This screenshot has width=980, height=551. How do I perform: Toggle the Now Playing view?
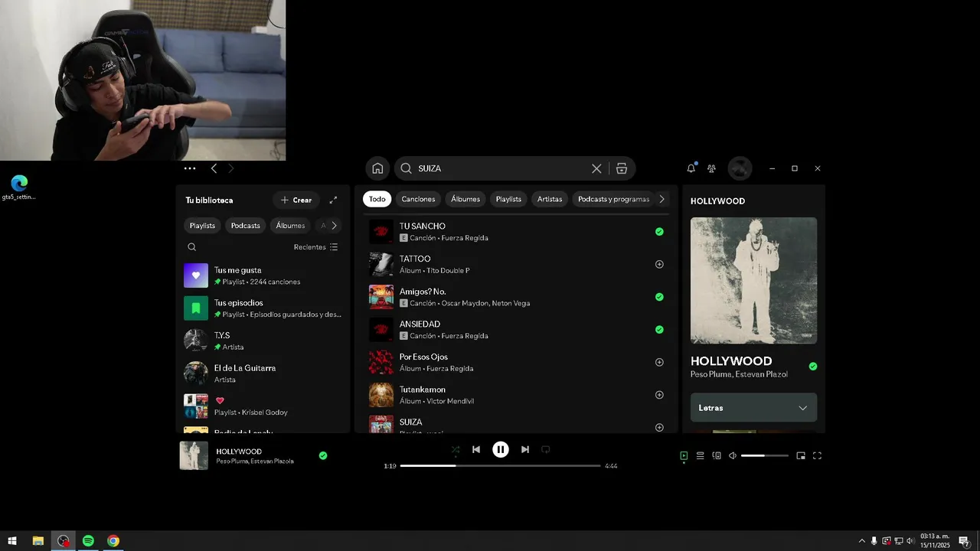click(x=684, y=455)
